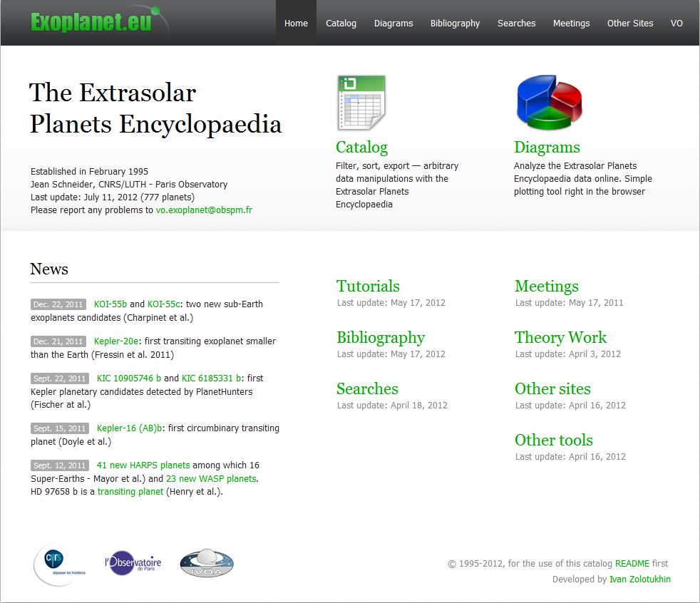Open the KOI-55b news link

pos(110,304)
